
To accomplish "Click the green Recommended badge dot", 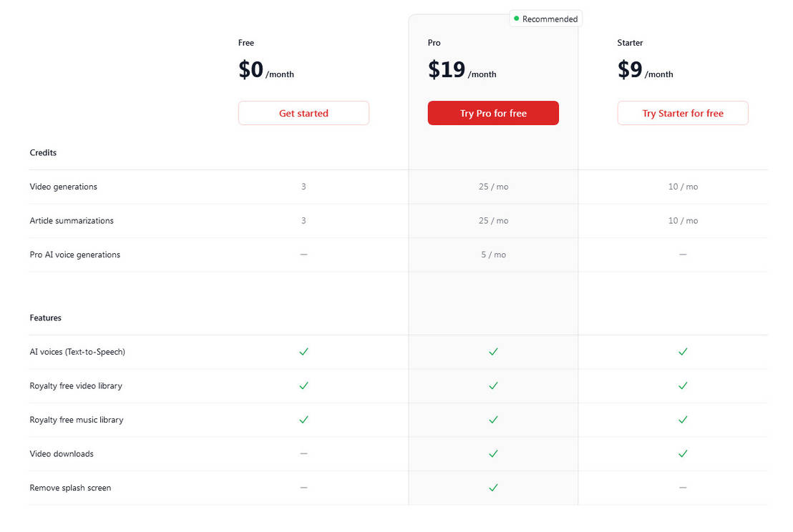I will tap(516, 19).
